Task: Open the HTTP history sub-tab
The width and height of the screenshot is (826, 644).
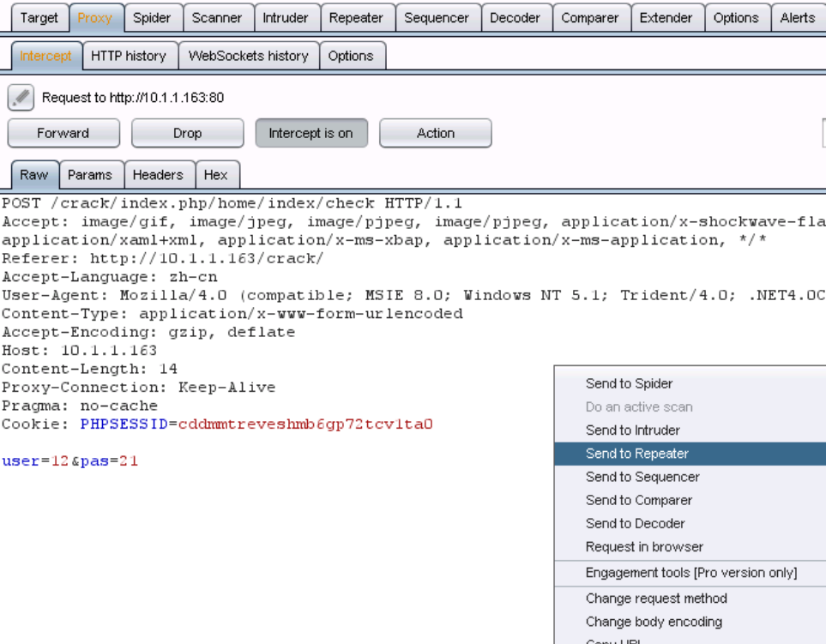Action: [129, 56]
